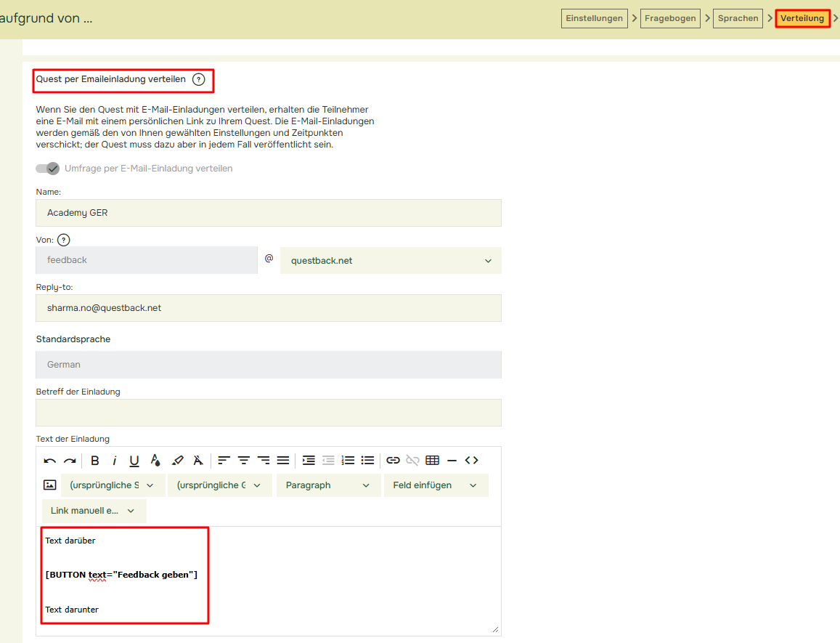
Task: Go to the Einstellungen step
Action: (x=594, y=18)
